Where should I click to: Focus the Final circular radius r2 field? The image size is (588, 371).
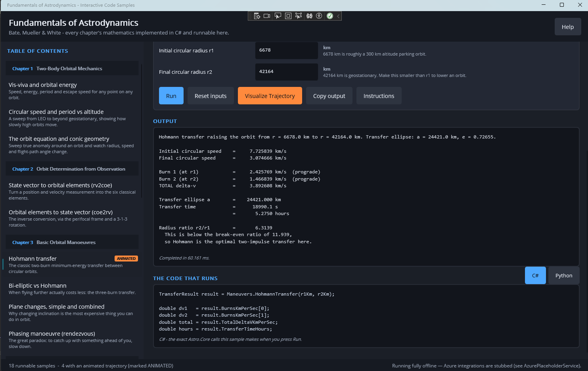(x=286, y=72)
